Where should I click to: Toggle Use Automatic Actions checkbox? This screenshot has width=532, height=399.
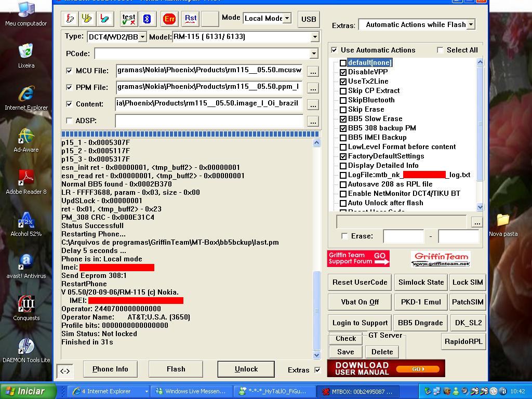334,50
